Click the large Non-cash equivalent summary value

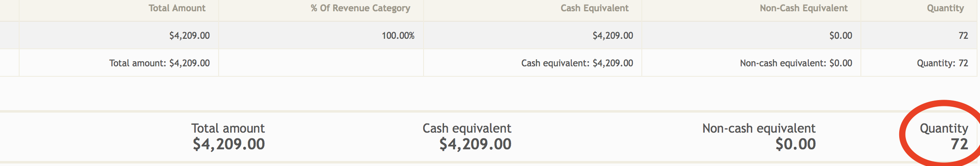[x=795, y=144]
